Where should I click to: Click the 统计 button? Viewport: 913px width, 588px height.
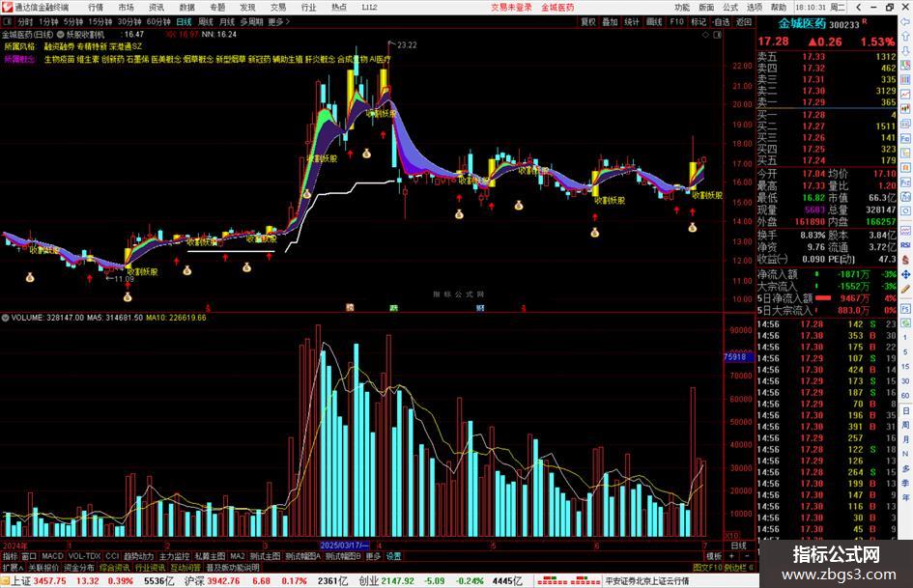632,22
